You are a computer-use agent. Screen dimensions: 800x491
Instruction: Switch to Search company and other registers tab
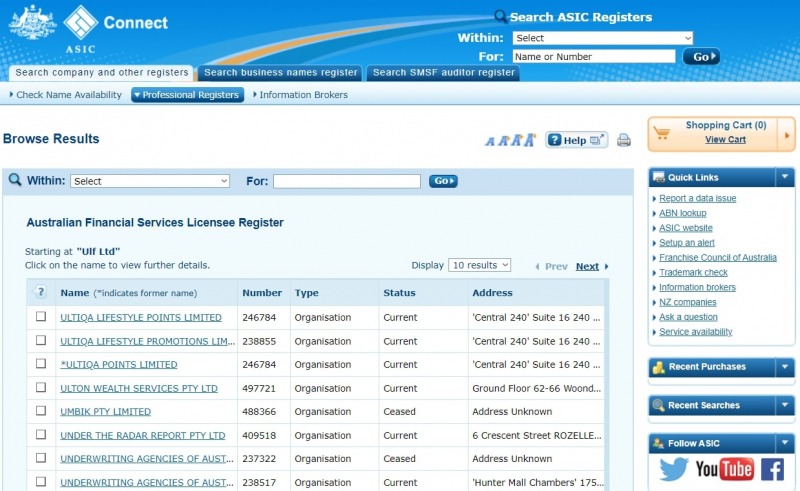coord(101,73)
